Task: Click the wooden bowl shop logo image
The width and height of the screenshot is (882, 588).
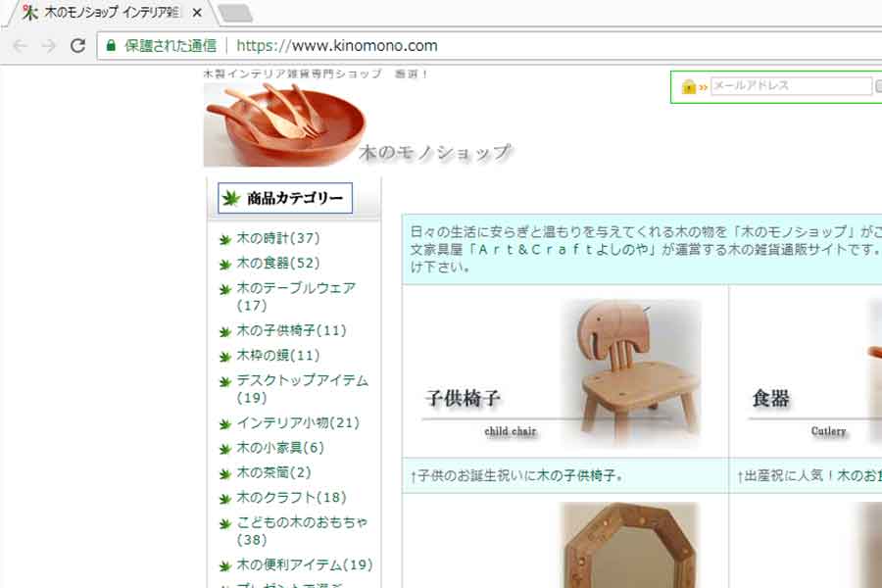Action: pos(285,124)
